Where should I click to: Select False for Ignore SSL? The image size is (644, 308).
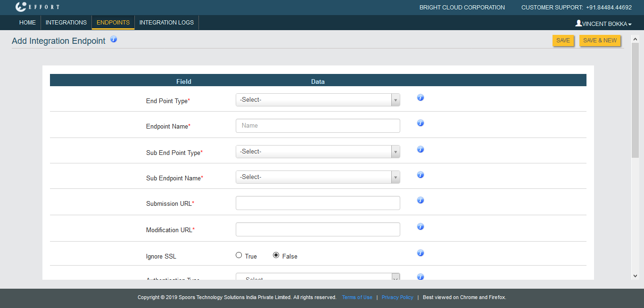click(x=276, y=256)
